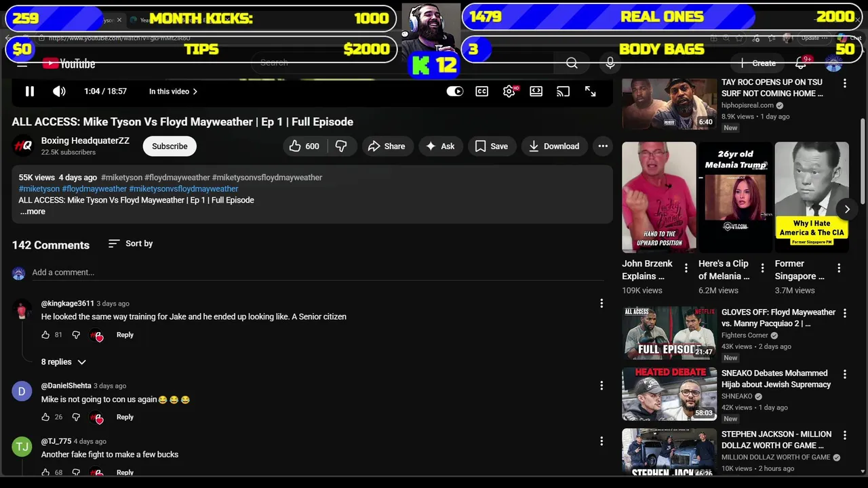Open STEPHEN JACKSON Million Dollaz video
The width and height of the screenshot is (868, 488).
click(x=669, y=452)
